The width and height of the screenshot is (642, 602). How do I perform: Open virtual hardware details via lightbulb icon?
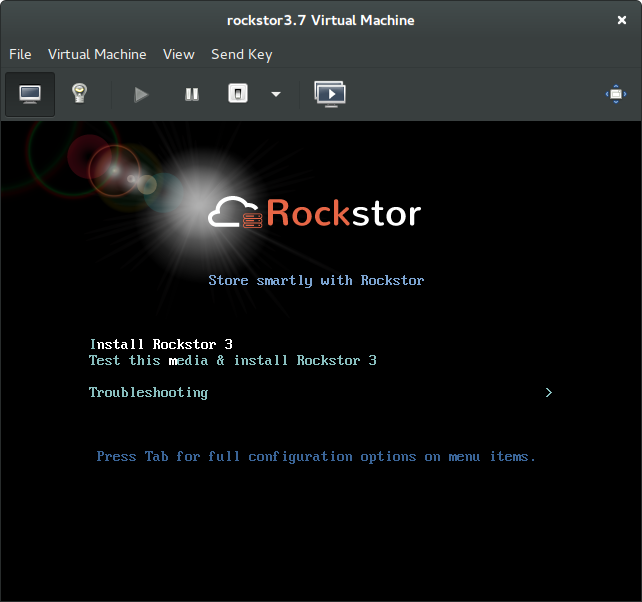78,94
